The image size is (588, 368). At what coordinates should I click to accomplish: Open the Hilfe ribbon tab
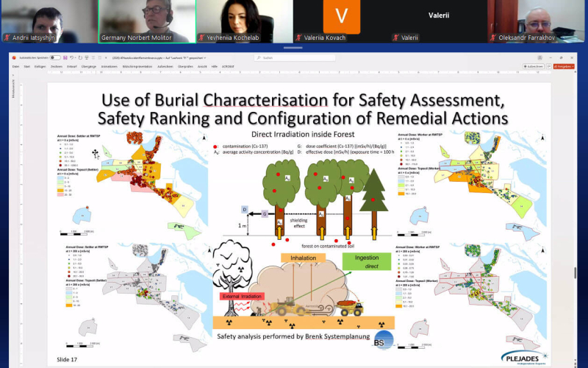click(214, 66)
